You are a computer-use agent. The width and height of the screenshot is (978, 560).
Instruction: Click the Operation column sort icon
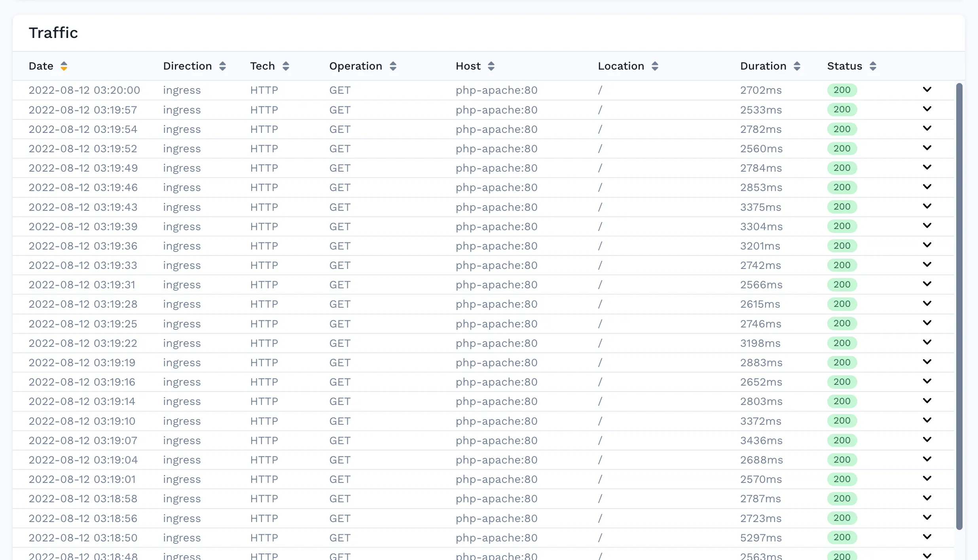point(393,66)
